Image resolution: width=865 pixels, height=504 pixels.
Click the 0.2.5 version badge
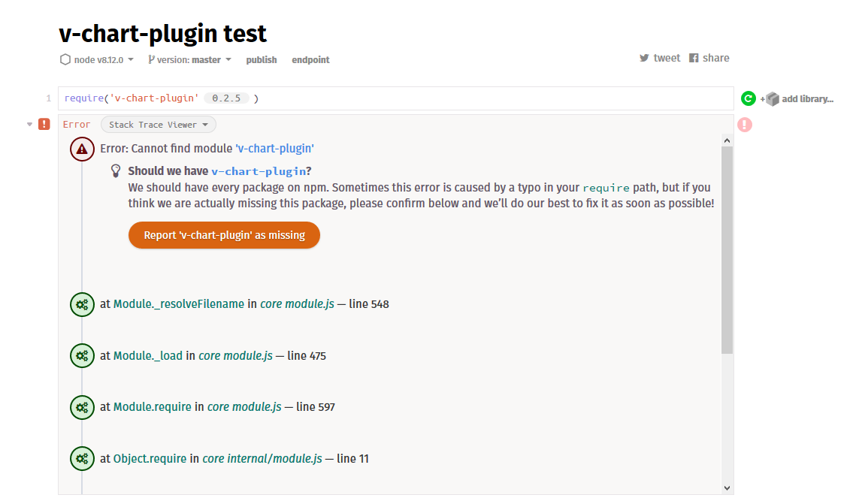226,98
